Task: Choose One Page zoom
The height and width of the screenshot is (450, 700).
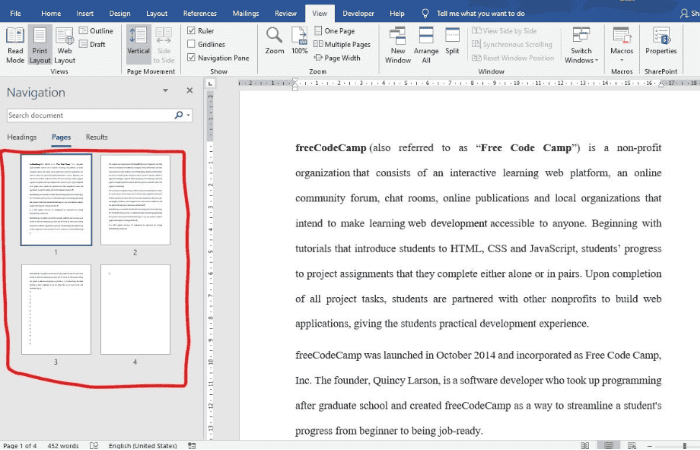Action: pyautogui.click(x=335, y=31)
